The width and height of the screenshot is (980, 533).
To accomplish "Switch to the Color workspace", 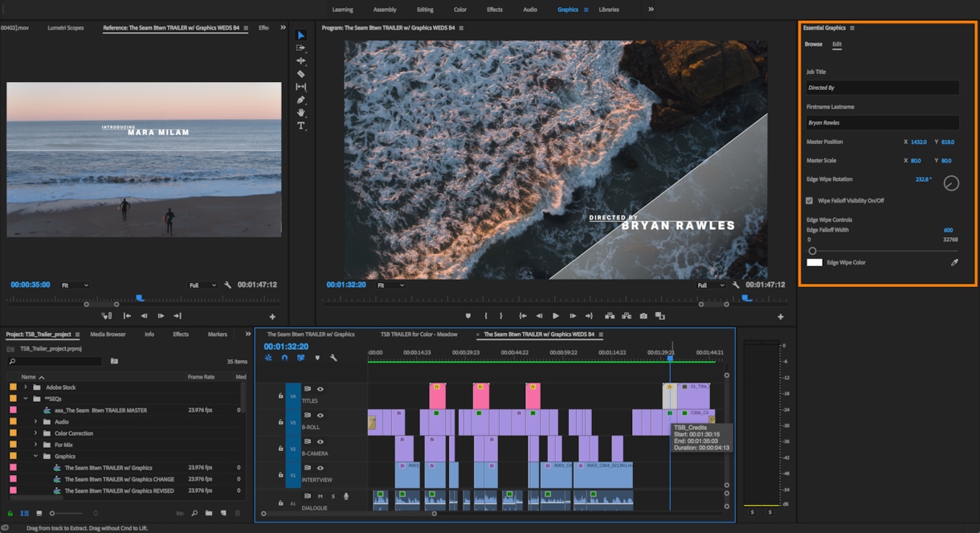I will tap(460, 10).
